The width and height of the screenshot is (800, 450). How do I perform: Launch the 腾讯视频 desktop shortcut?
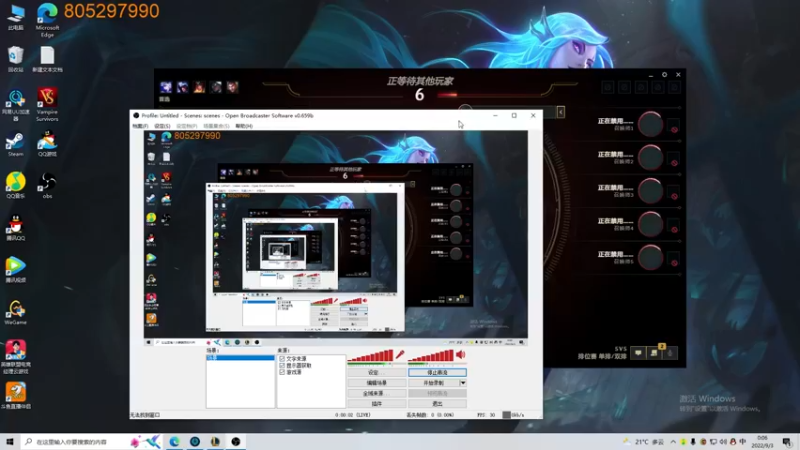(16, 270)
